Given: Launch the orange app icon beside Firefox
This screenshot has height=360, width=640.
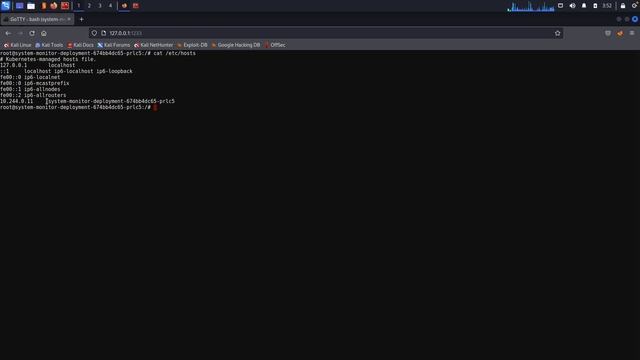Looking at the screenshot, I should (x=44, y=6).
